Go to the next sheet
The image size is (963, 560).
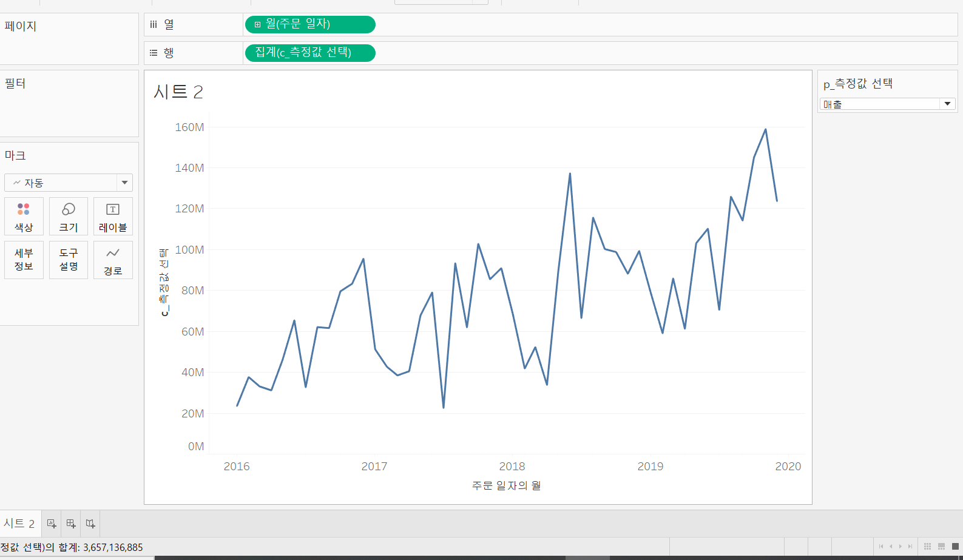(900, 547)
